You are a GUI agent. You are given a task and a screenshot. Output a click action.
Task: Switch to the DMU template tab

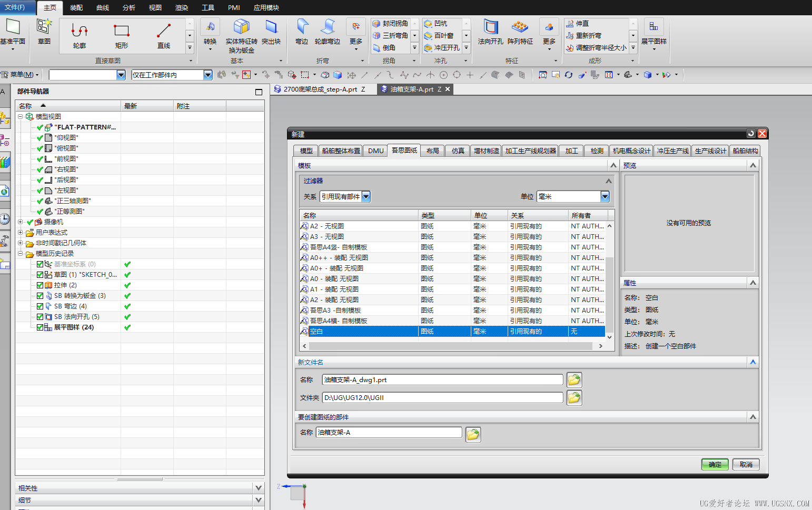[375, 151]
